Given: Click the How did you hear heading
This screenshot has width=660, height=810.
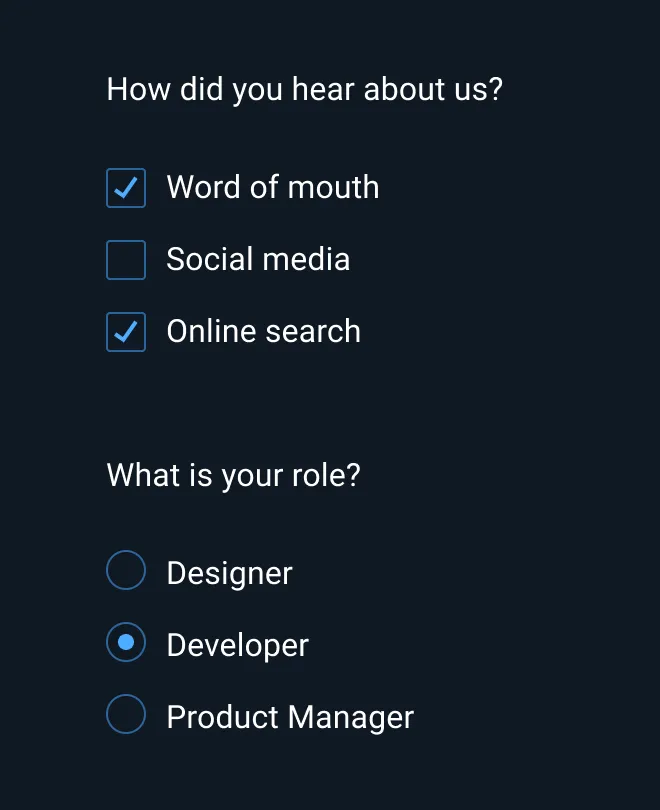Looking at the screenshot, I should (305, 89).
